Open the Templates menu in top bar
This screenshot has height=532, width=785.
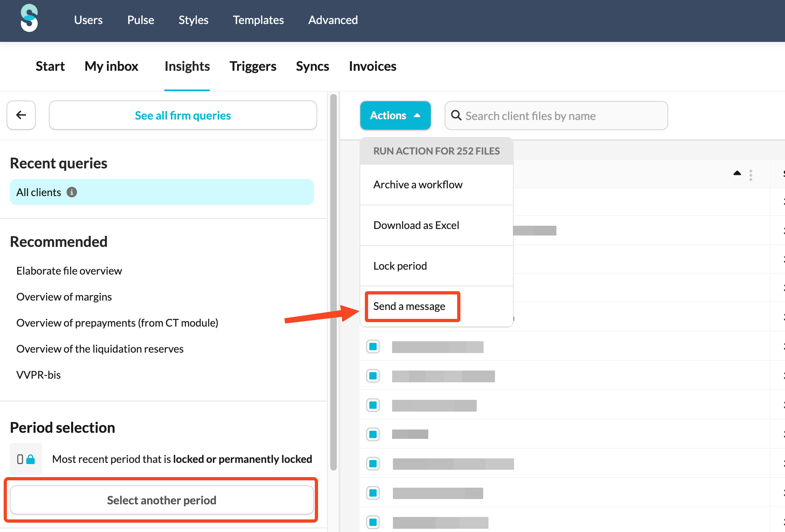[258, 20]
